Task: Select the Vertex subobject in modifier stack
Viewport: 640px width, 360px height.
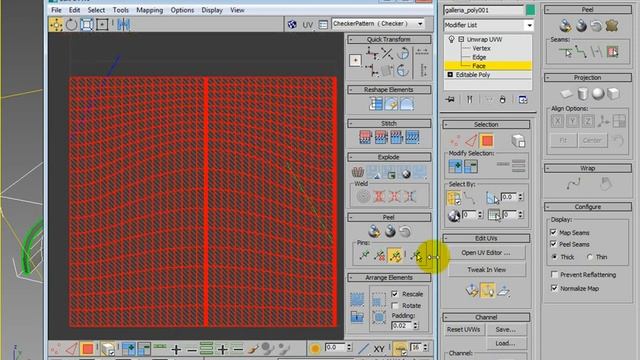Action: tap(481, 48)
